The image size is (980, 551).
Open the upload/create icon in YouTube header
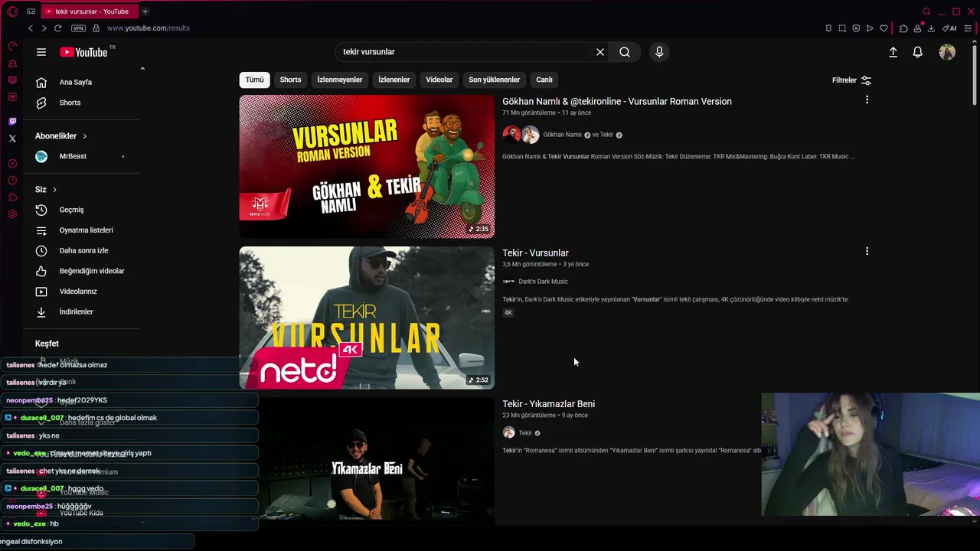pos(893,52)
